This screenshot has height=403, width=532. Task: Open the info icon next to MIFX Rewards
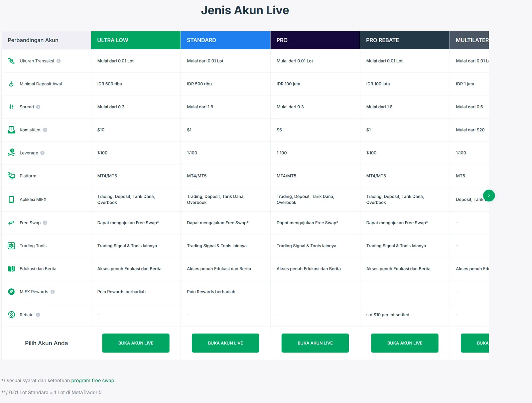click(53, 292)
